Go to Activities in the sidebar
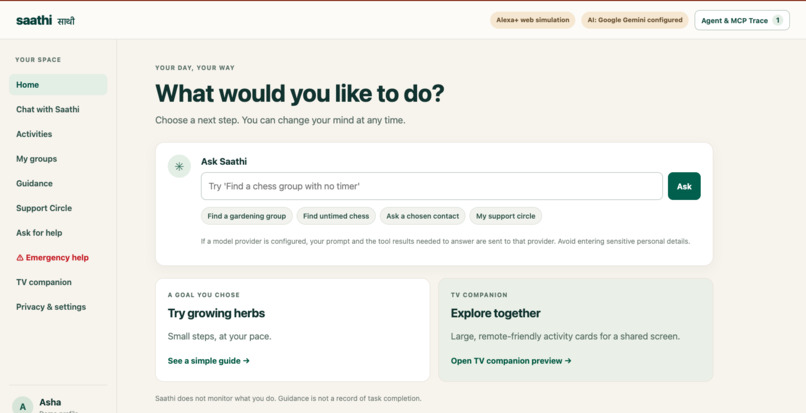The image size is (806, 413). point(58,134)
